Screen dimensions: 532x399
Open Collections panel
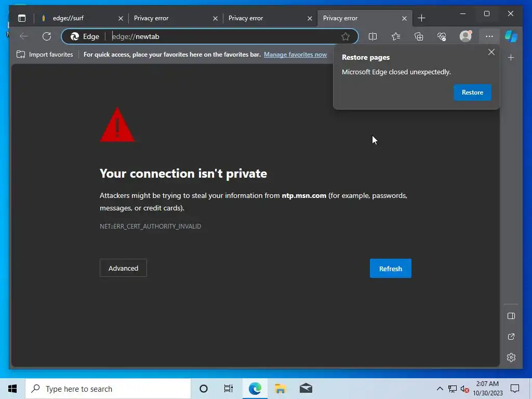pyautogui.click(x=419, y=36)
